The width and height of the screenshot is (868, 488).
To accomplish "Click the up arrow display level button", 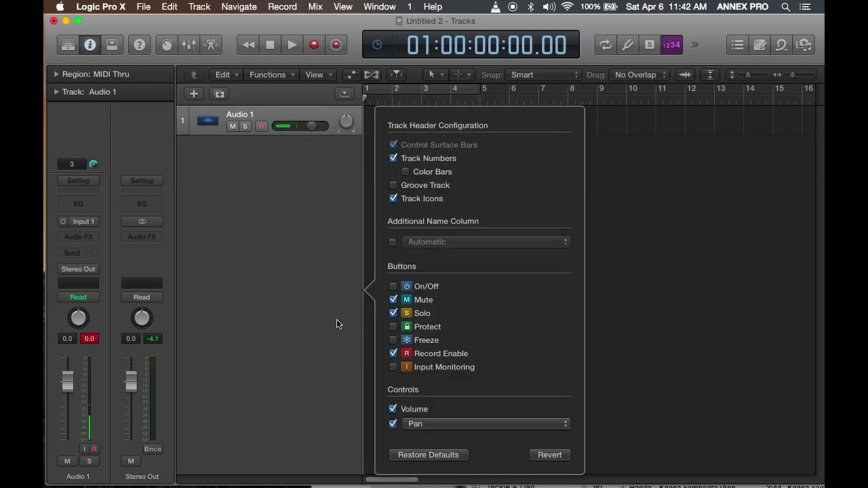I will pyautogui.click(x=194, y=75).
